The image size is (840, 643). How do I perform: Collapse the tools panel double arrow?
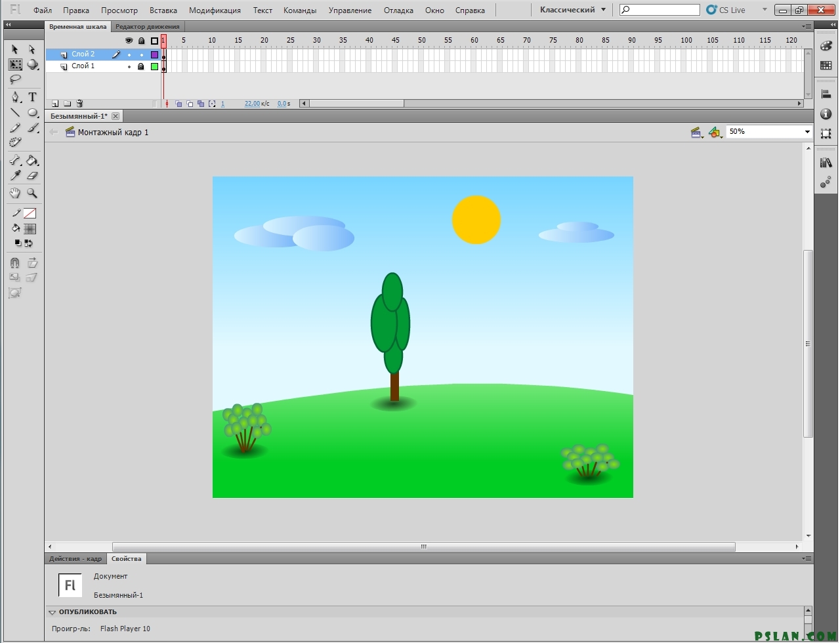tap(8, 25)
